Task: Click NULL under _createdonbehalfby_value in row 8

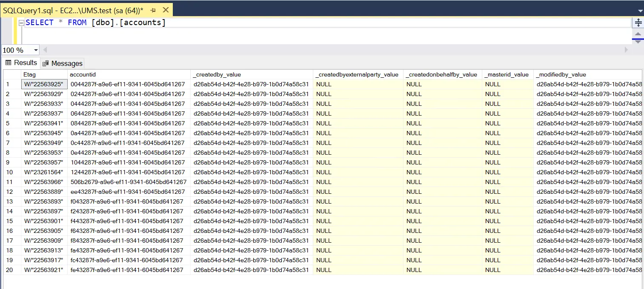Action: coord(443,153)
